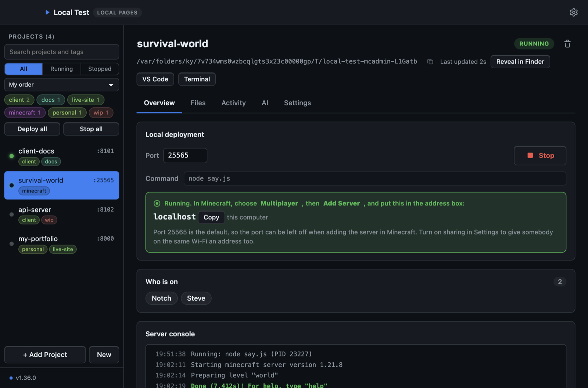This screenshot has height=388, width=588.
Task: Click the :8000 port label
Action: (105, 239)
